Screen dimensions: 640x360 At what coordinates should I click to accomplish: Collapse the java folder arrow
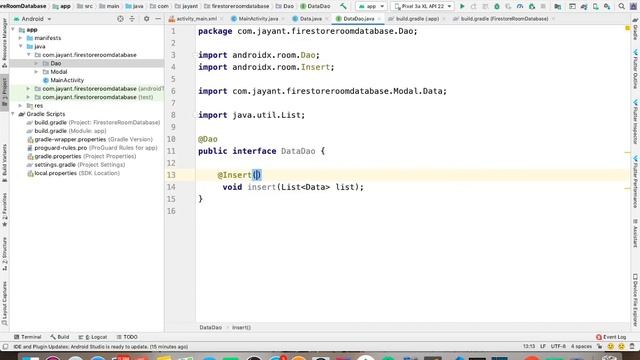point(20,47)
